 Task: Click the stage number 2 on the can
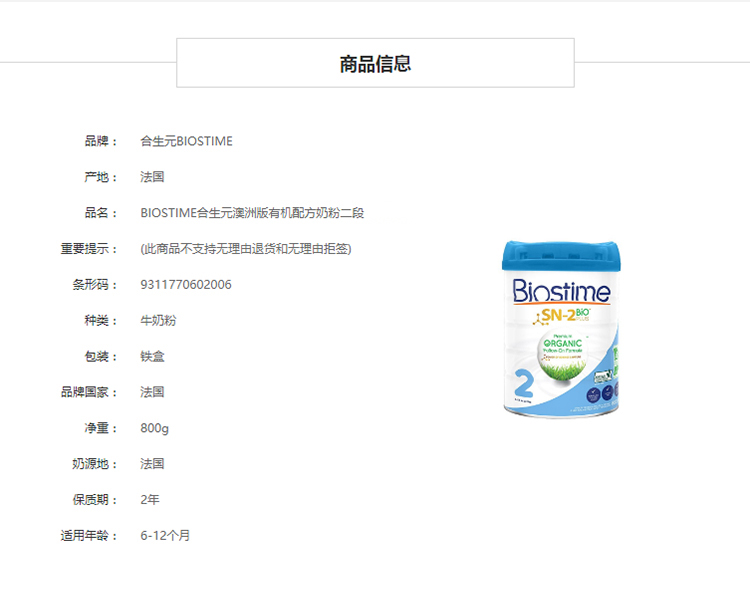pyautogui.click(x=521, y=385)
